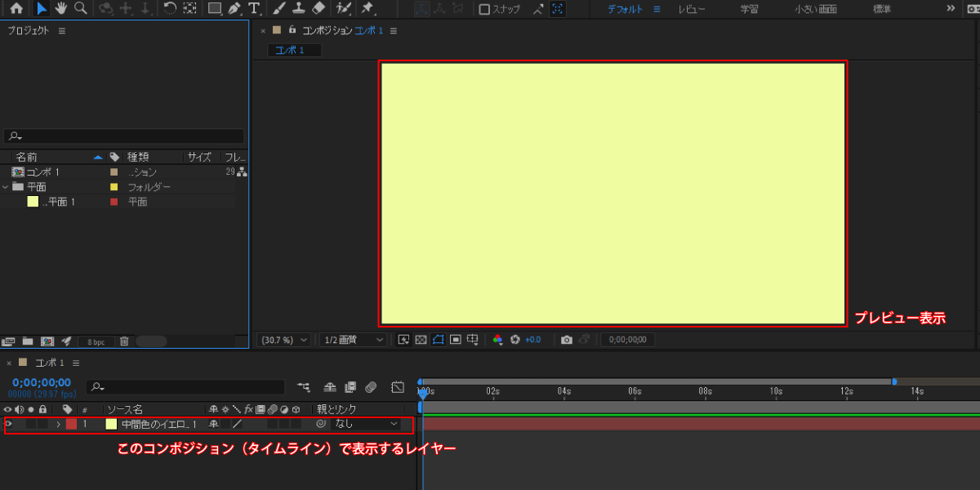Select the Puppet Pin tool
980x490 pixels.
point(367,8)
